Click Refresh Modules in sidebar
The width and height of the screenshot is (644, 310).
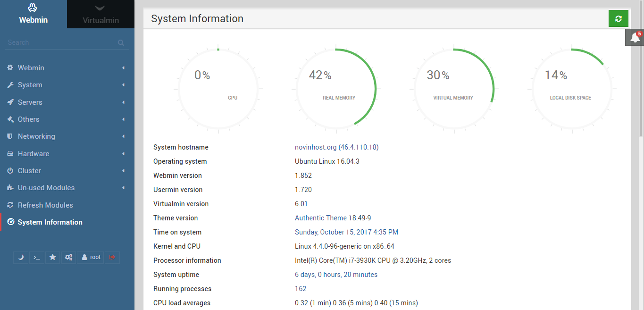(x=45, y=205)
